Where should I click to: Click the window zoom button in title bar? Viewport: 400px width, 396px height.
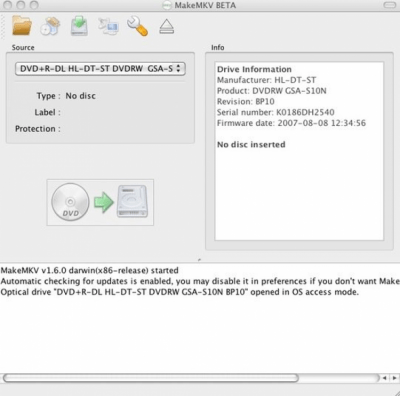[34, 5]
